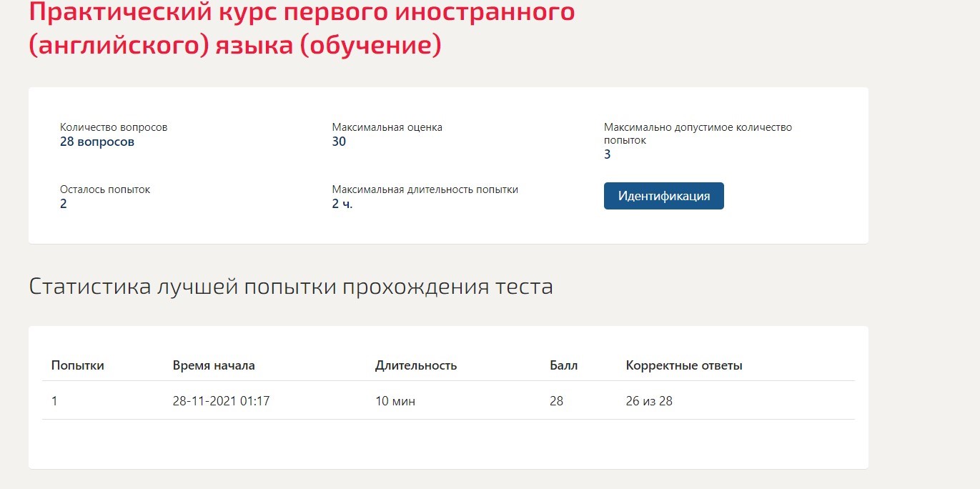980x489 pixels.
Task: Click the Статистика лучшей попытки heading
Action: click(x=291, y=287)
